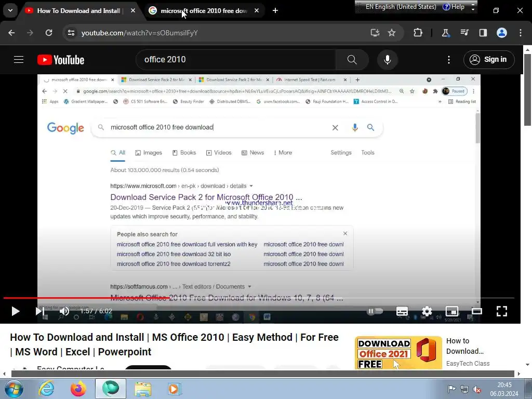This screenshot has width=532, height=399.
Task: Launch Firefox from taskbar
Action: click(x=78, y=389)
